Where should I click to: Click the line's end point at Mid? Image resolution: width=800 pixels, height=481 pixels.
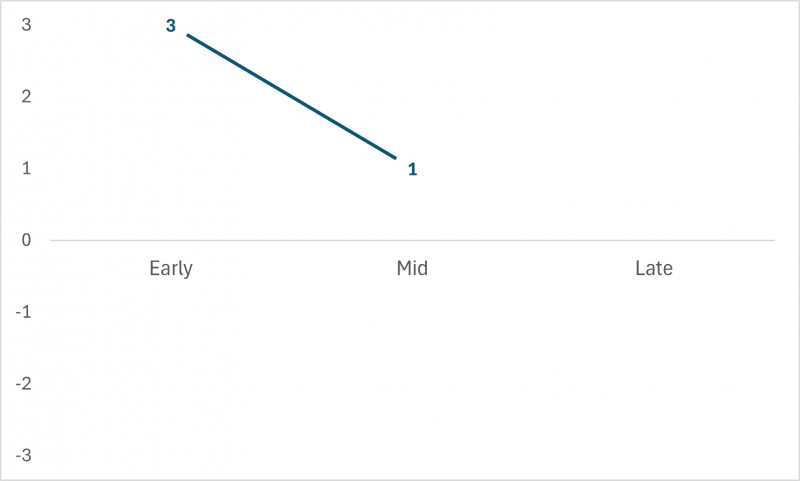[x=396, y=158]
